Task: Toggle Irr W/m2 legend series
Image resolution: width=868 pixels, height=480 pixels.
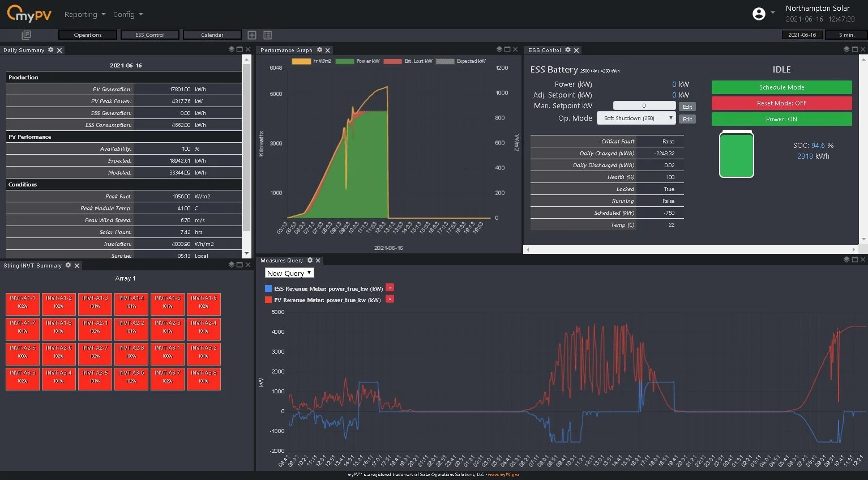Action: point(311,61)
